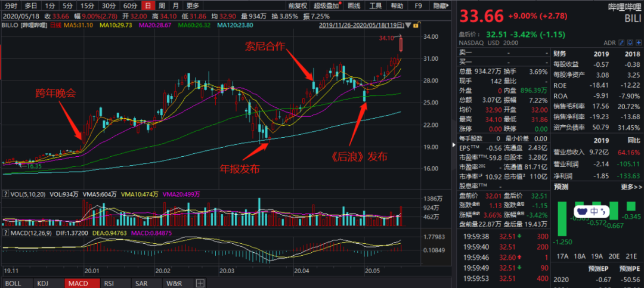Open the 更多 periods dropdown

pos(192,6)
